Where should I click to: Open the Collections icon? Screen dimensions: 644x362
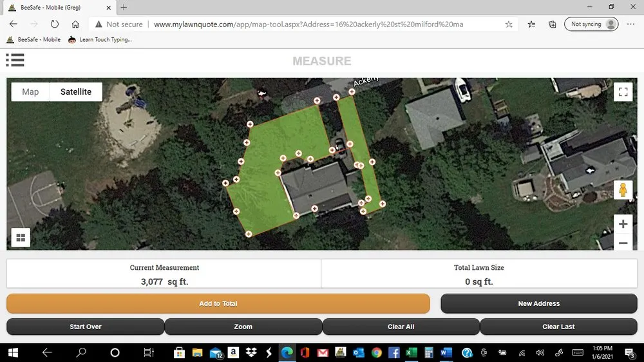tap(553, 24)
